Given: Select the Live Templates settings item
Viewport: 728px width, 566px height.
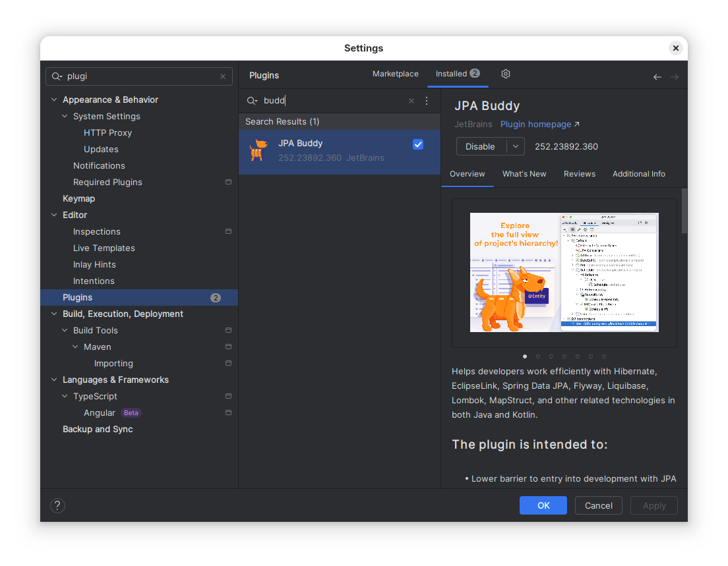Looking at the screenshot, I should tap(104, 248).
